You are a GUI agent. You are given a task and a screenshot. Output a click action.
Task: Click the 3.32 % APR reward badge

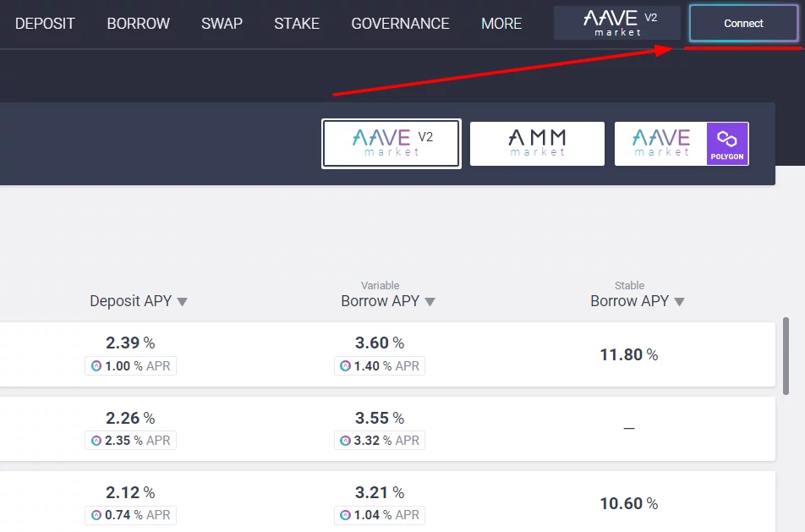[380, 441]
